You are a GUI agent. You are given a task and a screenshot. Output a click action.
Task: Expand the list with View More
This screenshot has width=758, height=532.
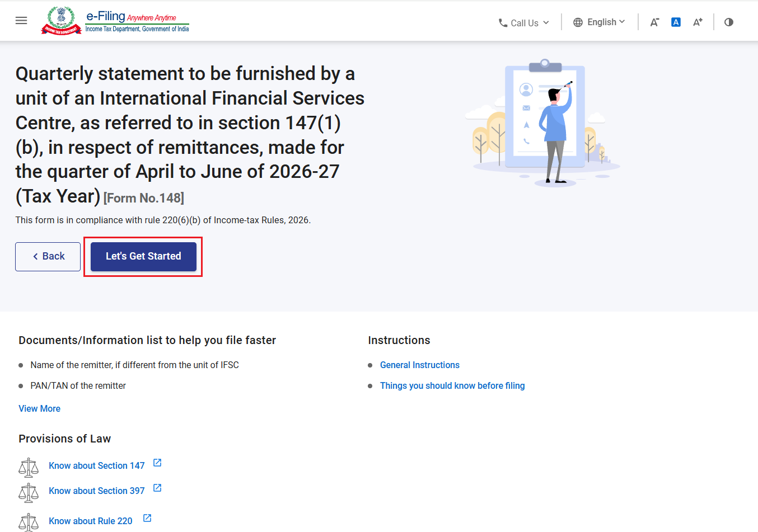tap(39, 409)
